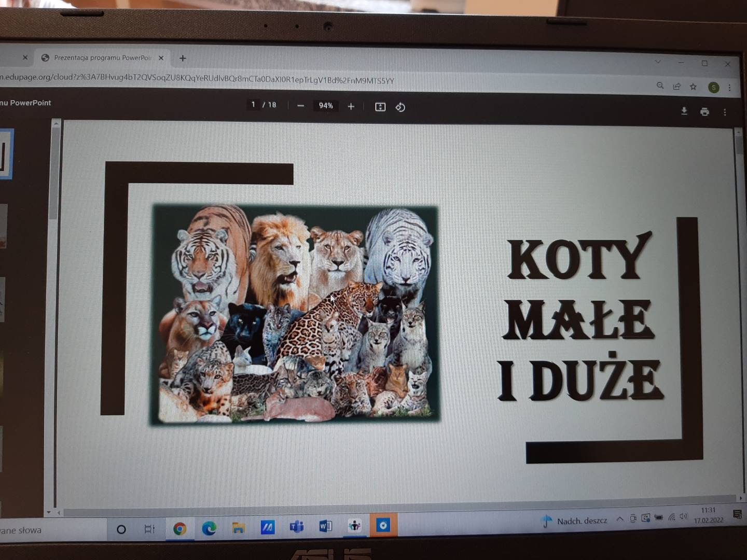Click the 94% zoom level field
This screenshot has height=560, width=747.
coord(326,106)
